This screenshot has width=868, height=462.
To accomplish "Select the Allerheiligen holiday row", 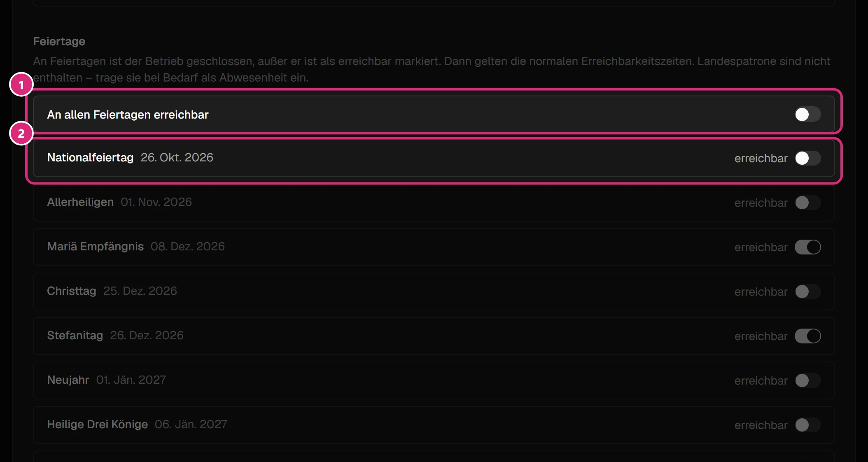I will pos(434,203).
